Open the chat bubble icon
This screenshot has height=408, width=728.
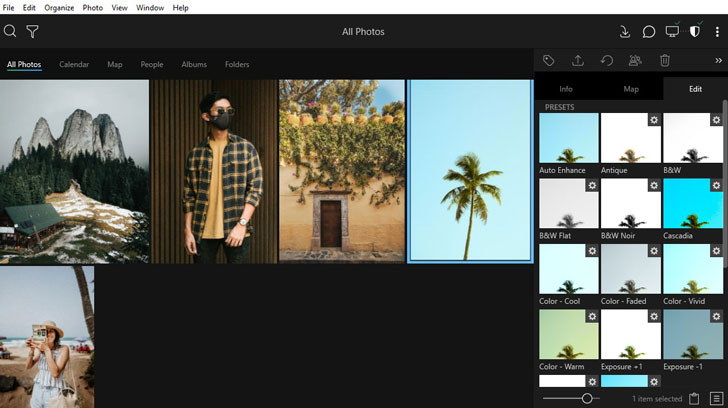649,32
